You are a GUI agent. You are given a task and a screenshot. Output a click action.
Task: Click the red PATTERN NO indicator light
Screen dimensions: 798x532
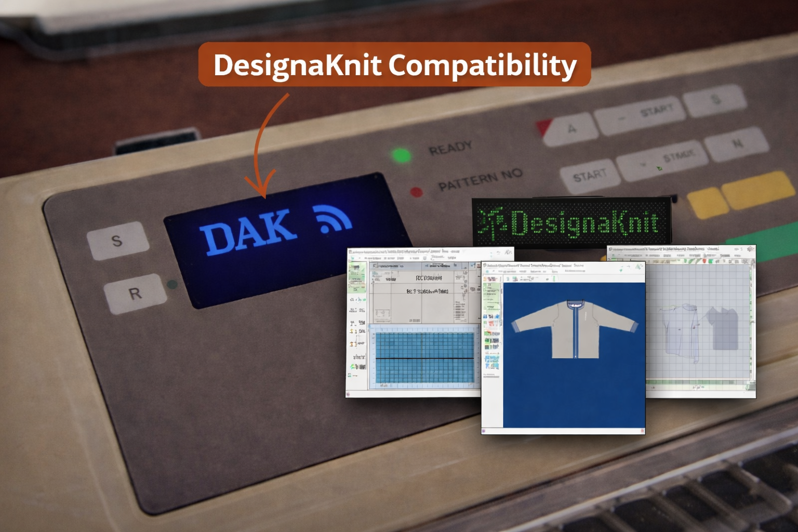(416, 192)
